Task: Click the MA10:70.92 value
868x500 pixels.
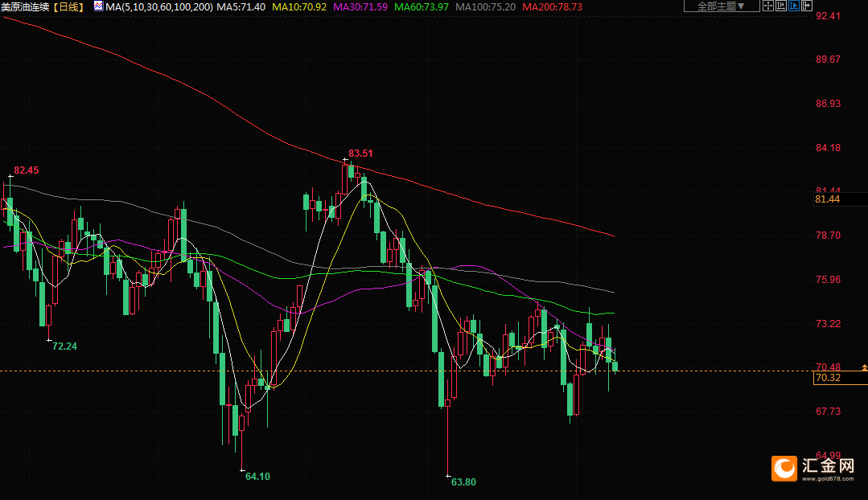Action: [299, 7]
